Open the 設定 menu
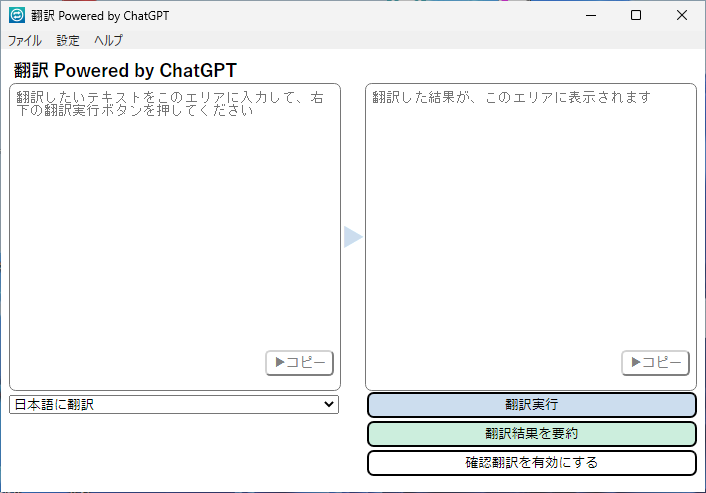Screen dimensions: 706x493 click(x=68, y=41)
